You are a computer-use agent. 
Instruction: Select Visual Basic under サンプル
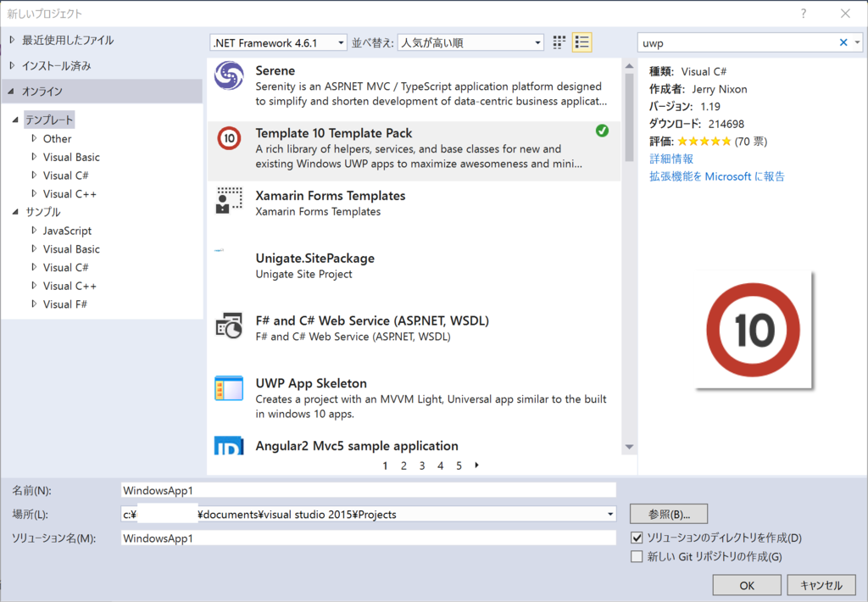71,248
